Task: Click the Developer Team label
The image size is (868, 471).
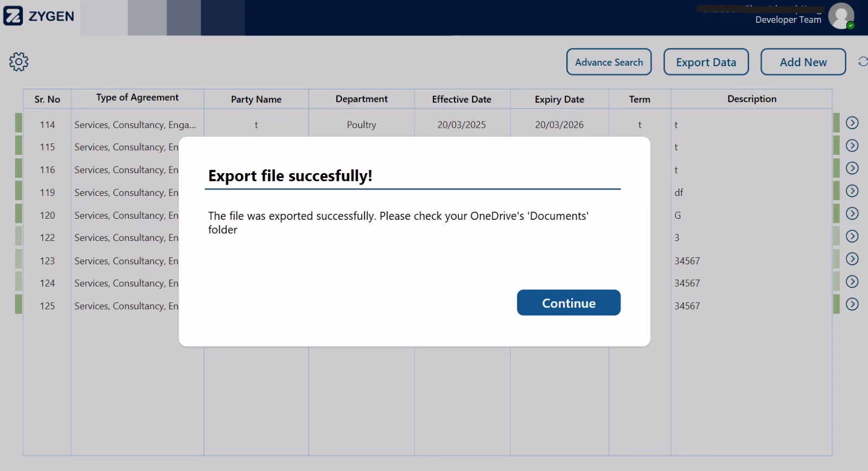Action: [788, 20]
